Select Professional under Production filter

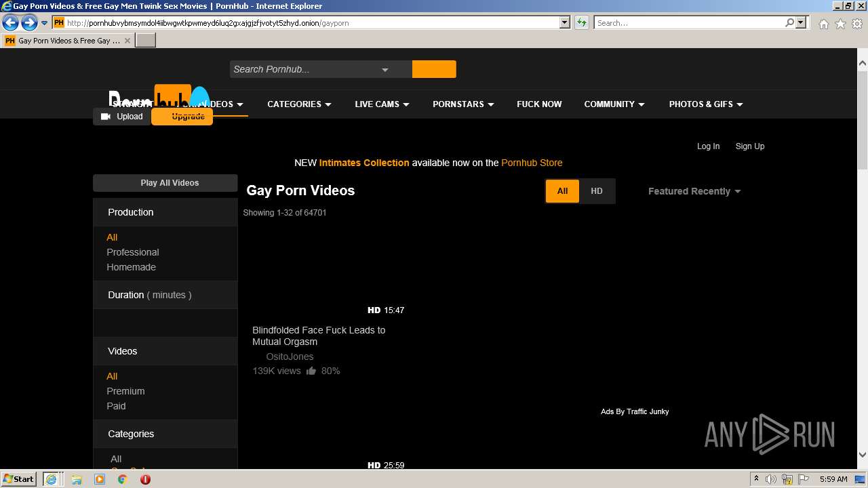[133, 252]
